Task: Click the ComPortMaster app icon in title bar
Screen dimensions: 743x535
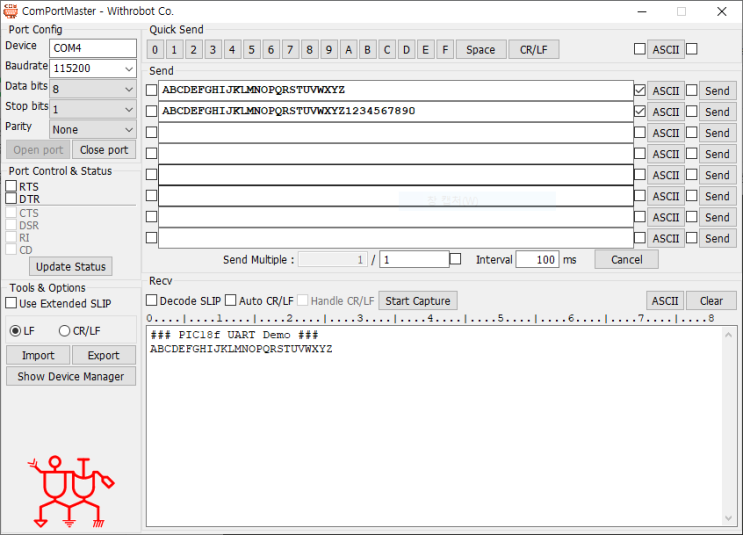Action: click(10, 11)
